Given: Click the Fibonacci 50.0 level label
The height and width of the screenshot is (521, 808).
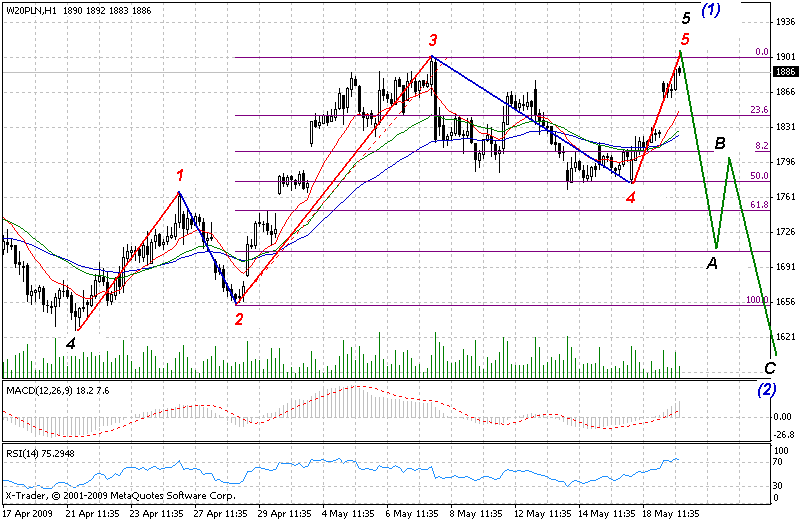Looking at the screenshot, I should click(760, 176).
